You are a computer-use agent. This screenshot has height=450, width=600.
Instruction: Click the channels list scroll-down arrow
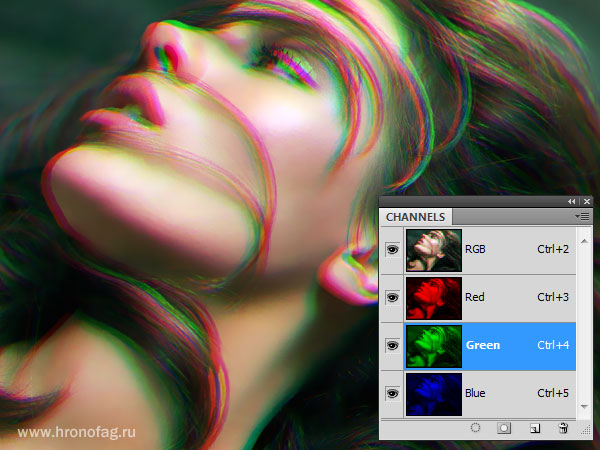(x=584, y=406)
